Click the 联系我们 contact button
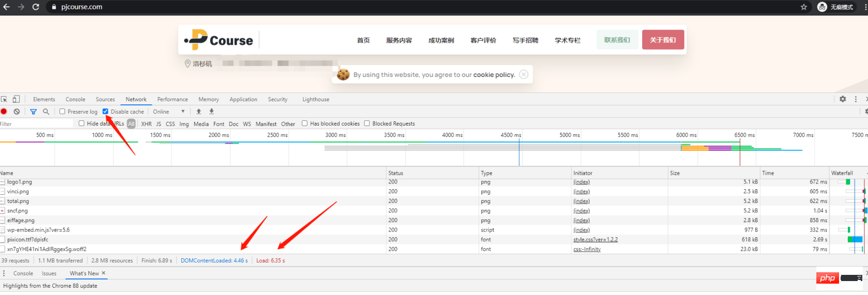Screen dimensions: 868x295 point(617,40)
